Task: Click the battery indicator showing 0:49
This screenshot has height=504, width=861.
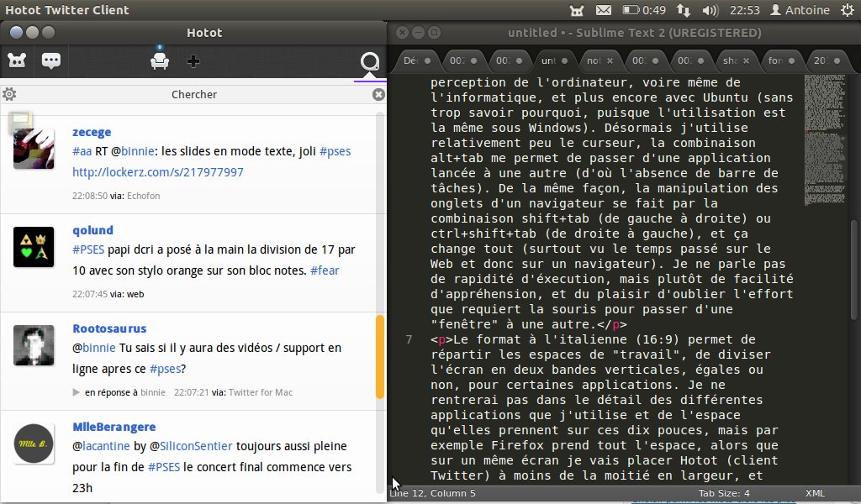Action: pos(643,10)
